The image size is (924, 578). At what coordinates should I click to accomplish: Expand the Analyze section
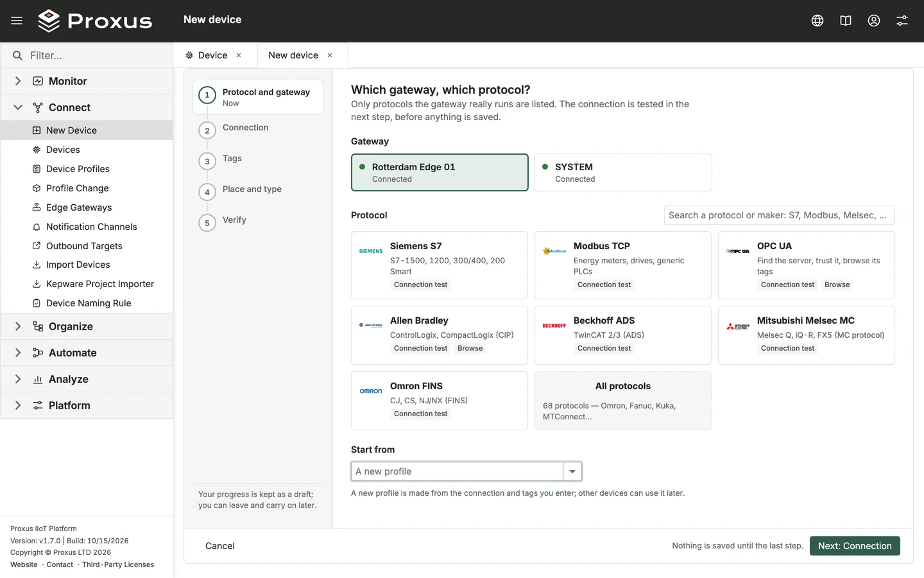[x=87, y=379]
